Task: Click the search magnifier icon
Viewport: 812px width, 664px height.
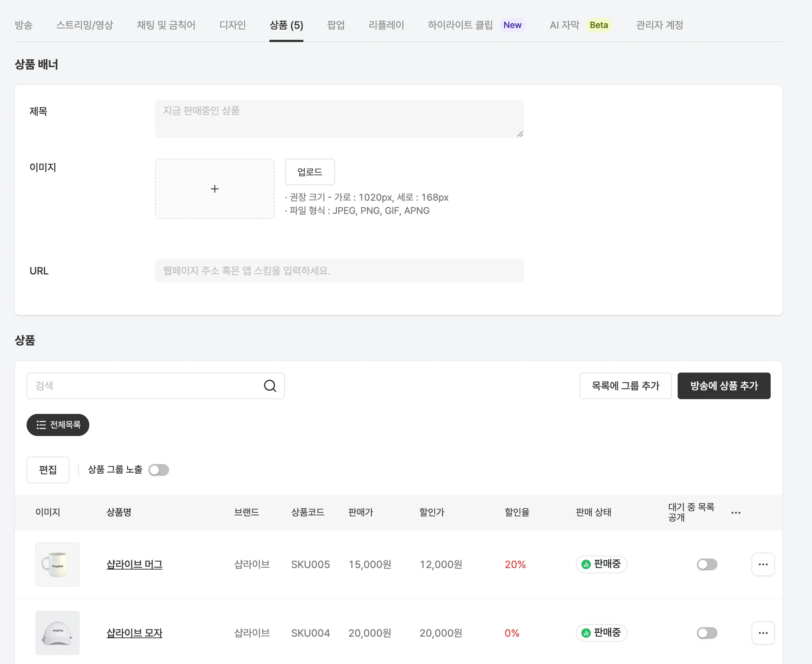Action: pos(270,385)
